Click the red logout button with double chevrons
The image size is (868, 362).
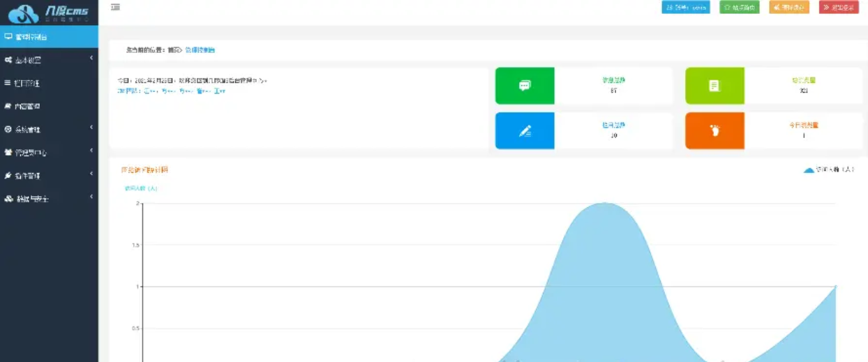coord(839,7)
